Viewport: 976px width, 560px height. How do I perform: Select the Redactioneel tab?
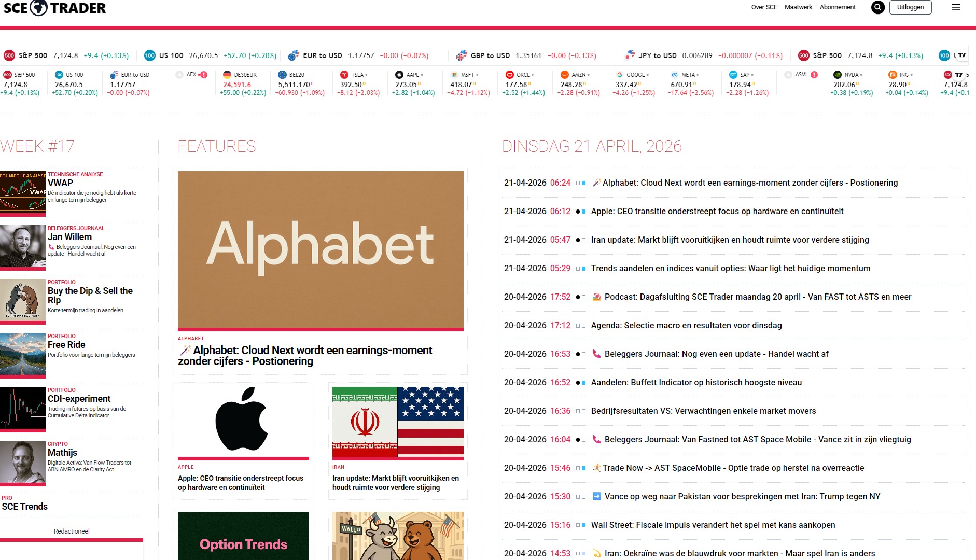click(x=72, y=531)
